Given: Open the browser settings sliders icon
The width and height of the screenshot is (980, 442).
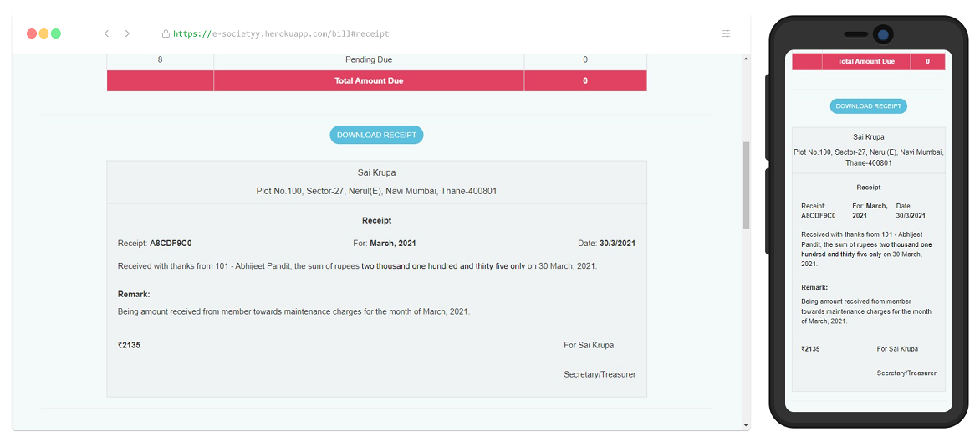Looking at the screenshot, I should (x=726, y=33).
